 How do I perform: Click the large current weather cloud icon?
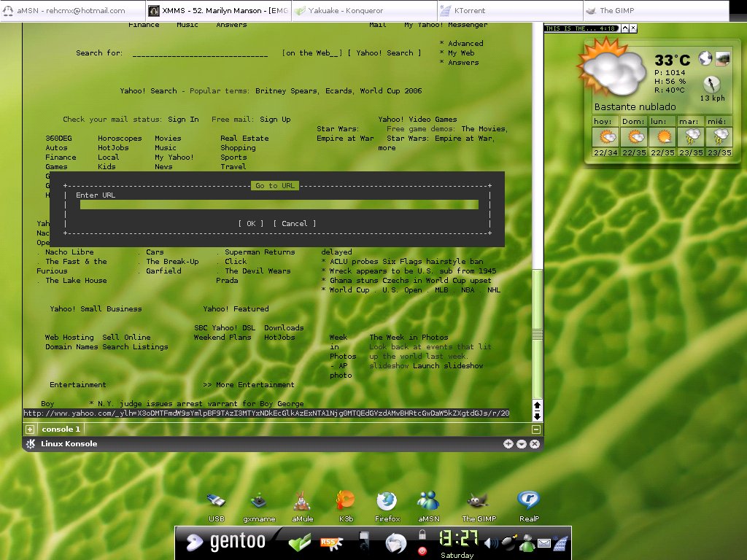coord(612,68)
